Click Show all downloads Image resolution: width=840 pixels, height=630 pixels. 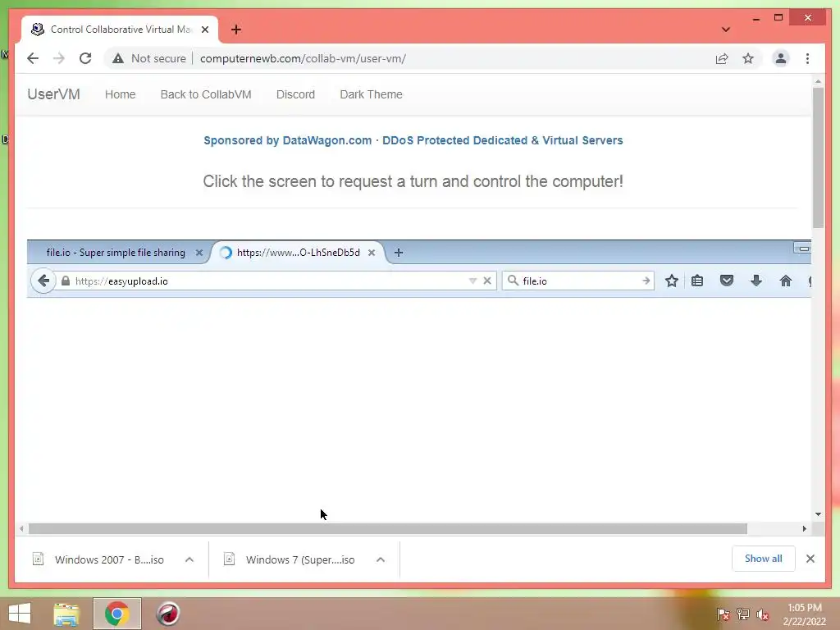[764, 559]
